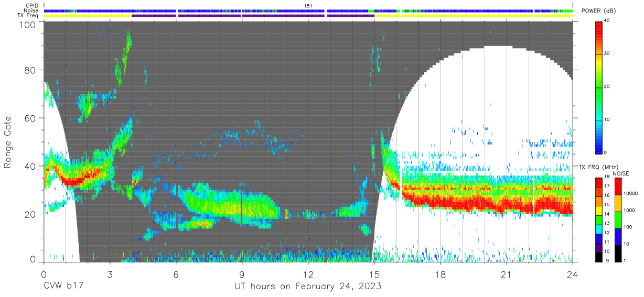
Task: Click the NOISE legend title
Action: pyautogui.click(x=622, y=173)
